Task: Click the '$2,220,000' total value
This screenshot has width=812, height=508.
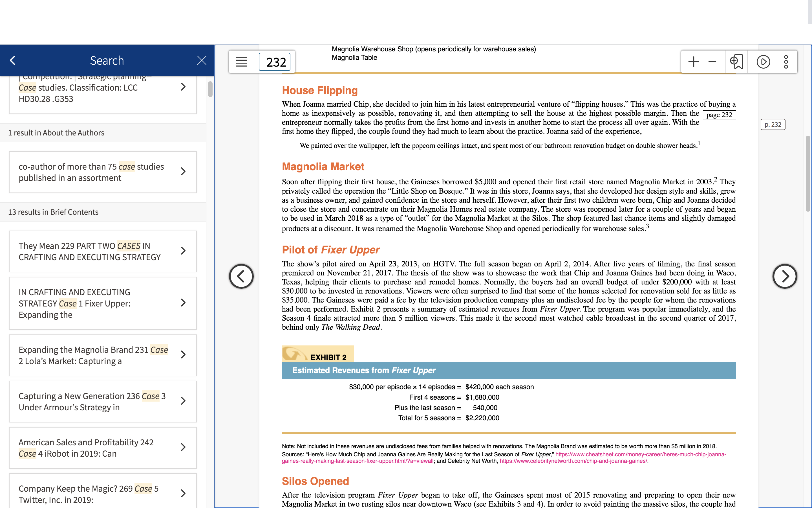Action: pyautogui.click(x=482, y=418)
